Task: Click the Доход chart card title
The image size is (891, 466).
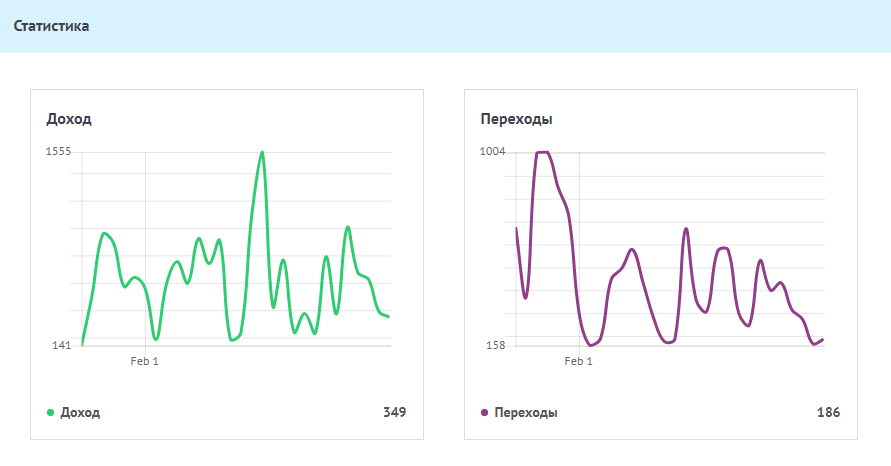Action: pos(69,119)
